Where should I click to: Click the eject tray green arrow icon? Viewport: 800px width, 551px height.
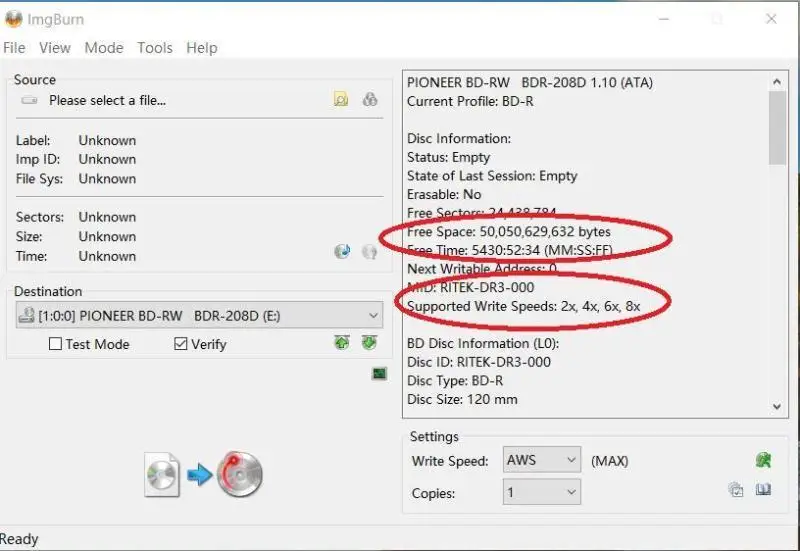pyautogui.click(x=369, y=342)
